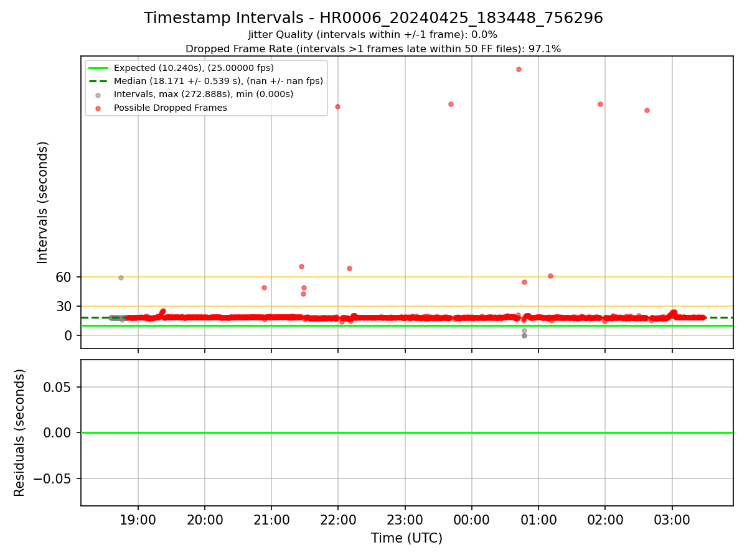Click the 'Residuals (seconds)' y-axis label

20,432
